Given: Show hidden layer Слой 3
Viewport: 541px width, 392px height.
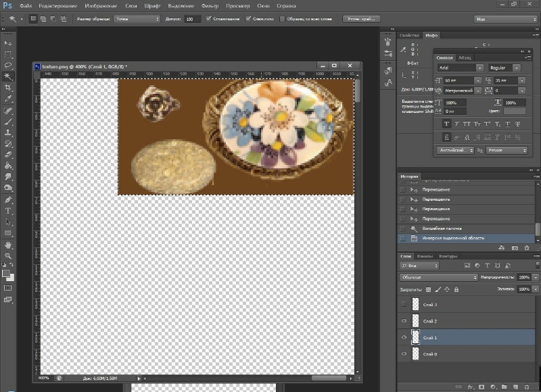Looking at the screenshot, I should [404, 305].
